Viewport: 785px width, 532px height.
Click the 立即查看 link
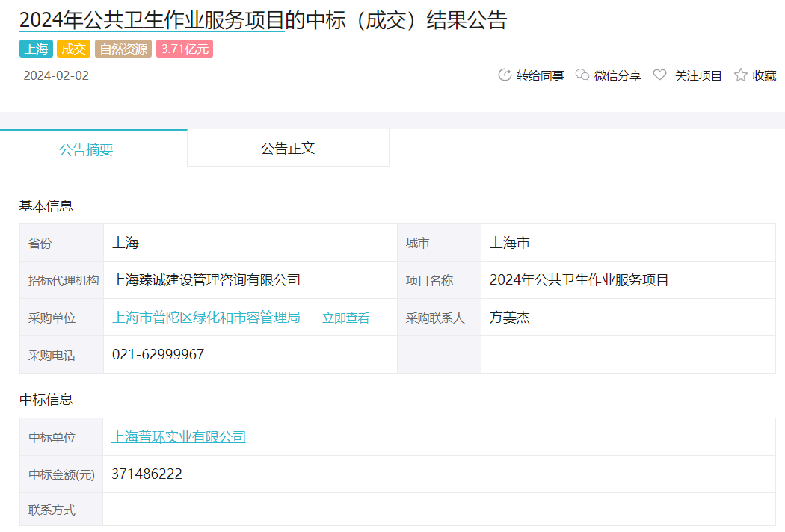[x=345, y=318]
